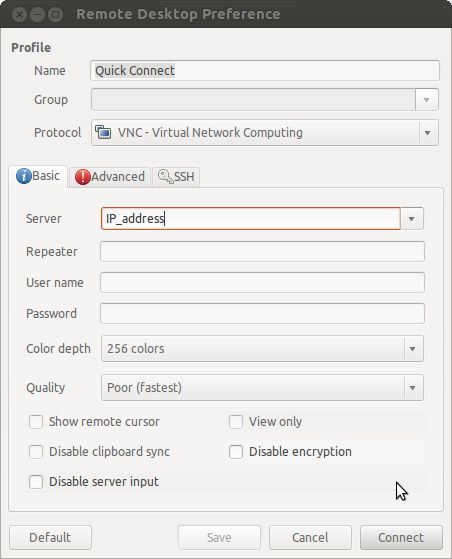Open the Group dropdown arrow

(426, 99)
